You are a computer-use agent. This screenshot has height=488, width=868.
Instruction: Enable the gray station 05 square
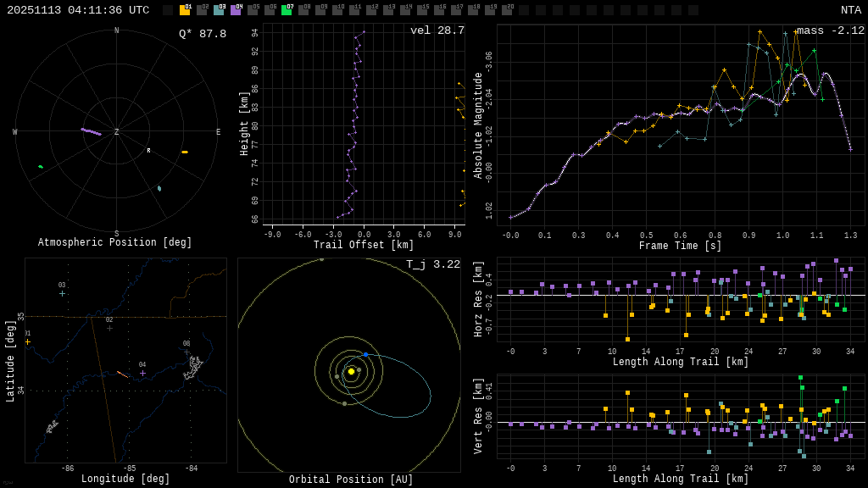coord(253,10)
